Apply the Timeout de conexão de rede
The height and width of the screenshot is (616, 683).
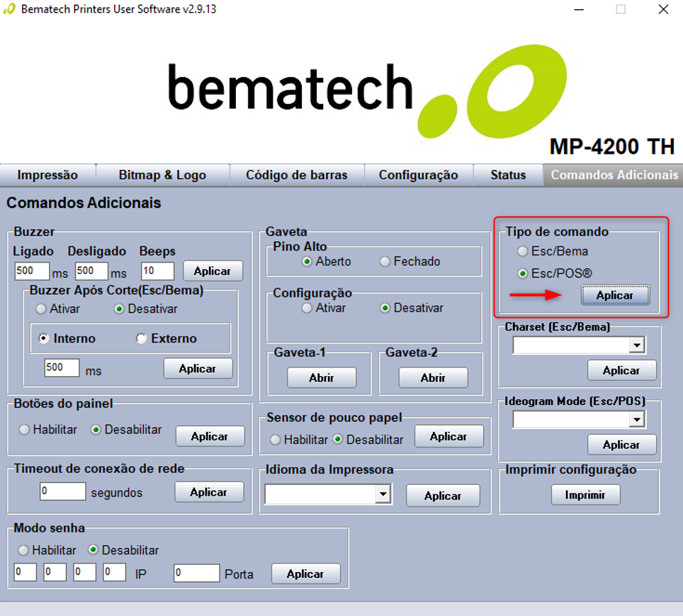tap(209, 492)
